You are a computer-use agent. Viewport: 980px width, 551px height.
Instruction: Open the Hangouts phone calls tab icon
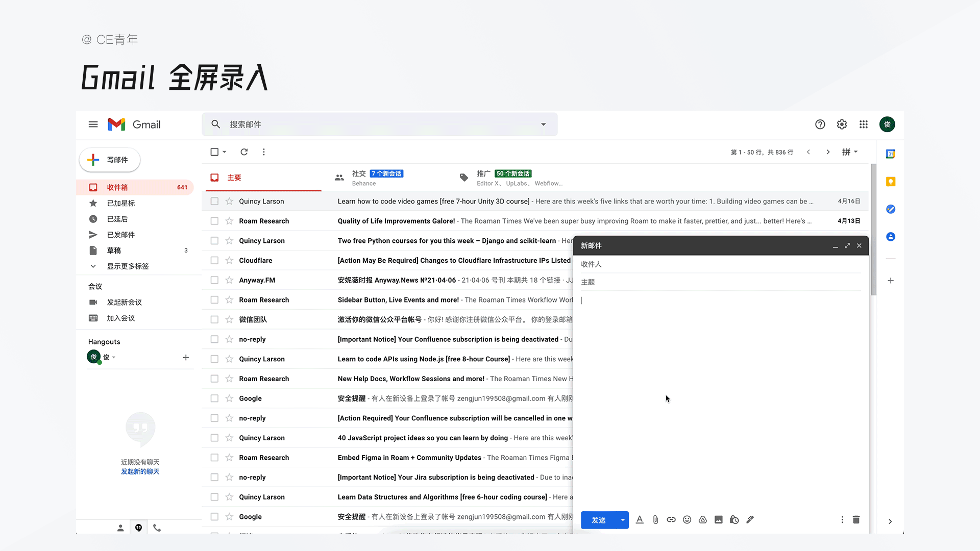[x=157, y=528]
